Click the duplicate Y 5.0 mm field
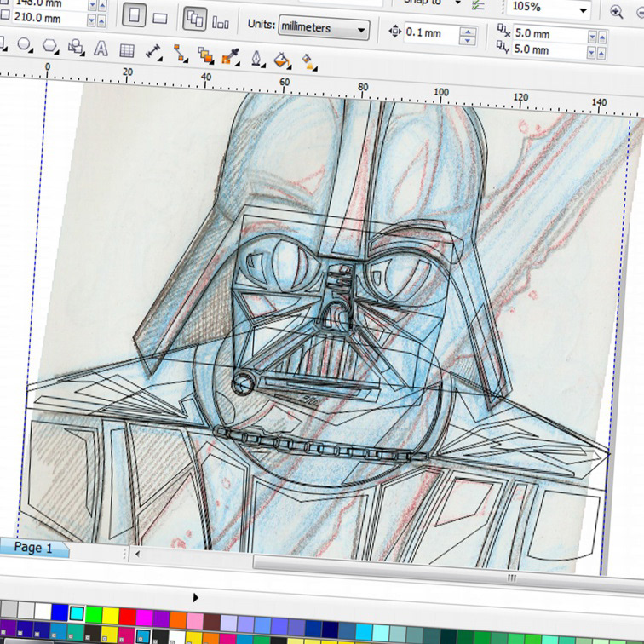The width and height of the screenshot is (644, 644). pyautogui.click(x=549, y=50)
